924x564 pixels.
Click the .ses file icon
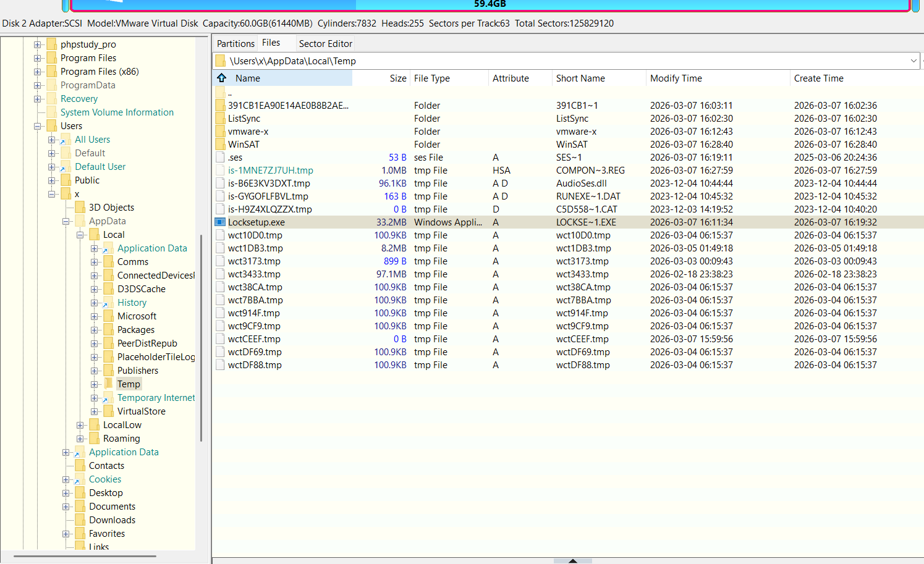click(220, 157)
